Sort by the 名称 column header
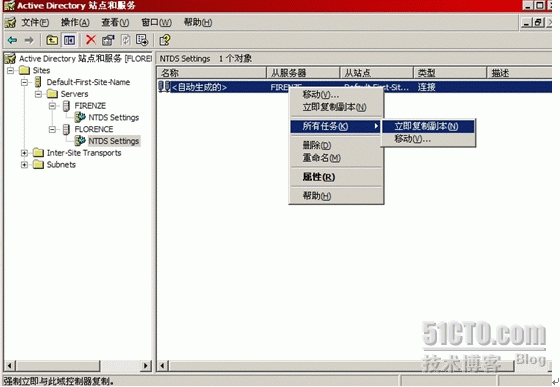Viewport: 560px width, 387px height. click(x=212, y=73)
